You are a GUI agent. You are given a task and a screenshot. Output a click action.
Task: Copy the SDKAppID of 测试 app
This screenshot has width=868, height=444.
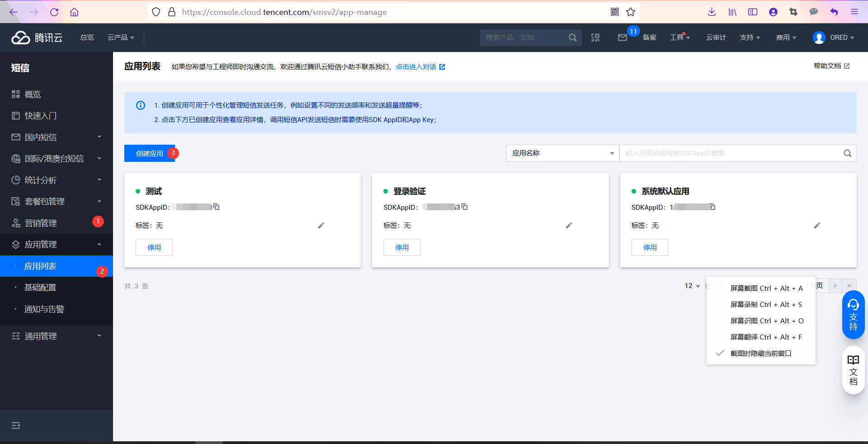click(217, 207)
